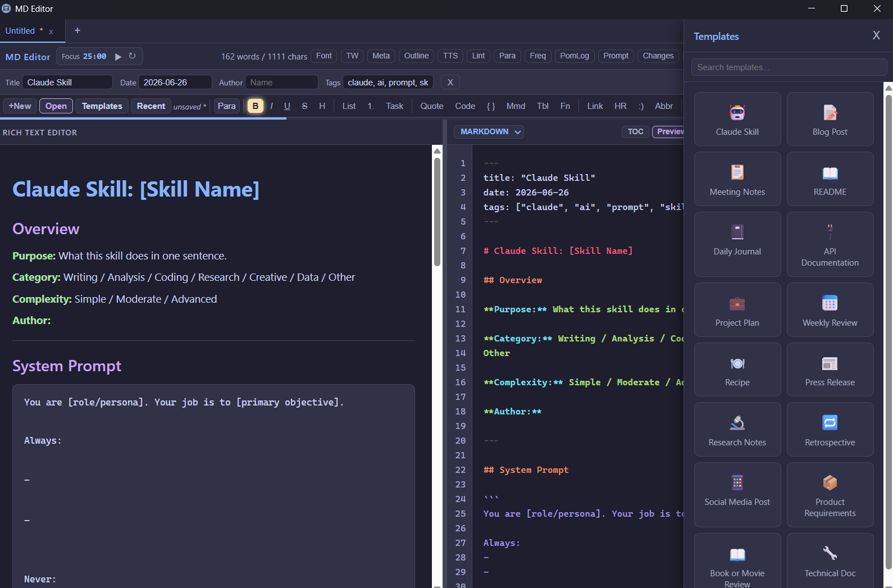Toggle the Preview pane
Screen dimensions: 893x588
coord(668,131)
